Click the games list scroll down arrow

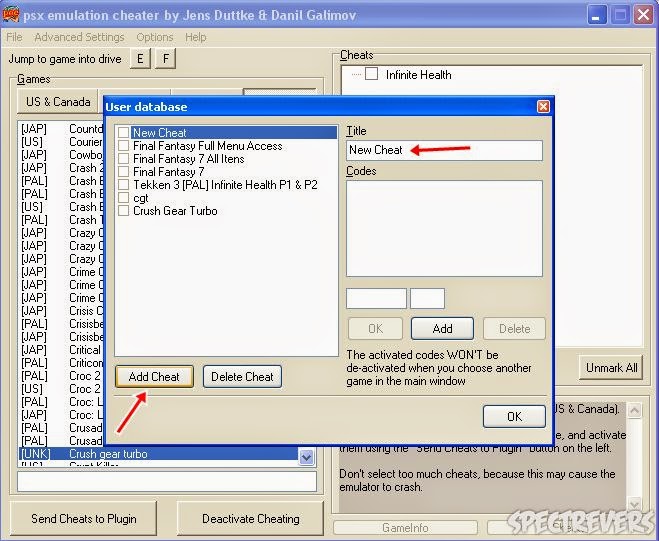click(x=306, y=457)
